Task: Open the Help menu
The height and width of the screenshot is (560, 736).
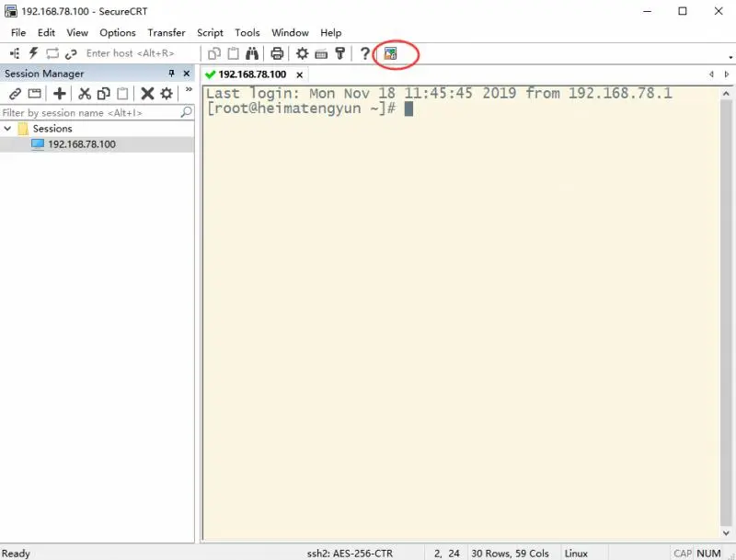Action: (x=331, y=32)
